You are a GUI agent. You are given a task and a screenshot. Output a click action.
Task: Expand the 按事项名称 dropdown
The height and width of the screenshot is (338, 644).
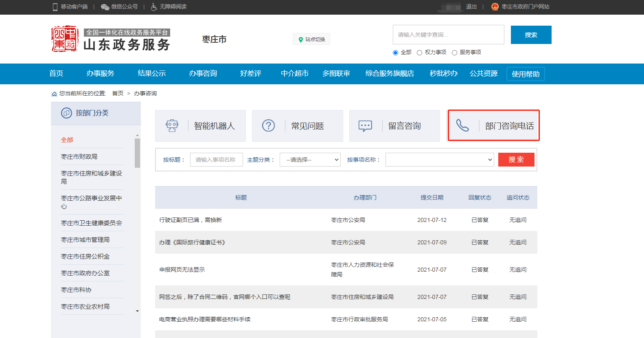point(439,160)
